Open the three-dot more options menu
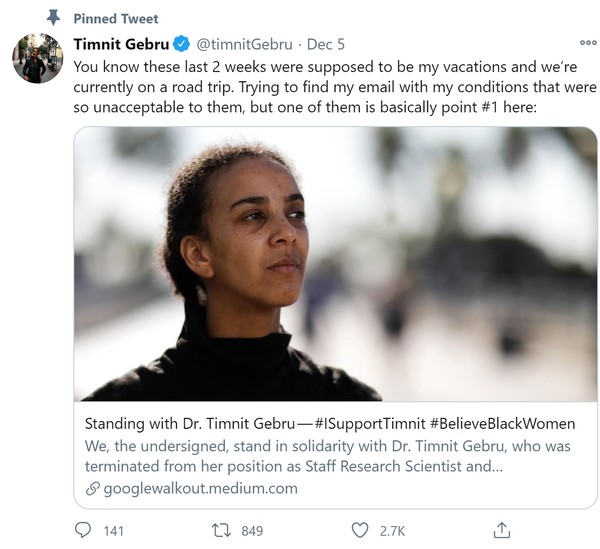The height and width of the screenshot is (549, 600). (588, 43)
